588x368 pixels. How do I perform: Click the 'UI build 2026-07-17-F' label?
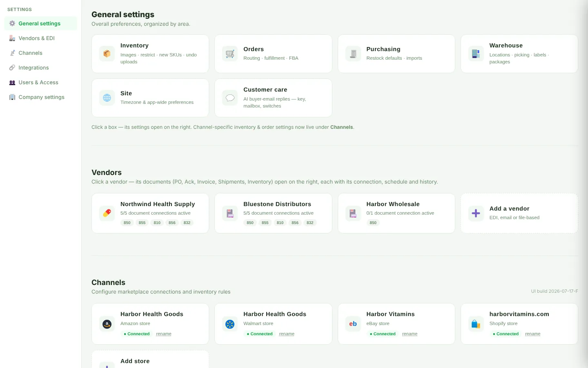pos(555,291)
